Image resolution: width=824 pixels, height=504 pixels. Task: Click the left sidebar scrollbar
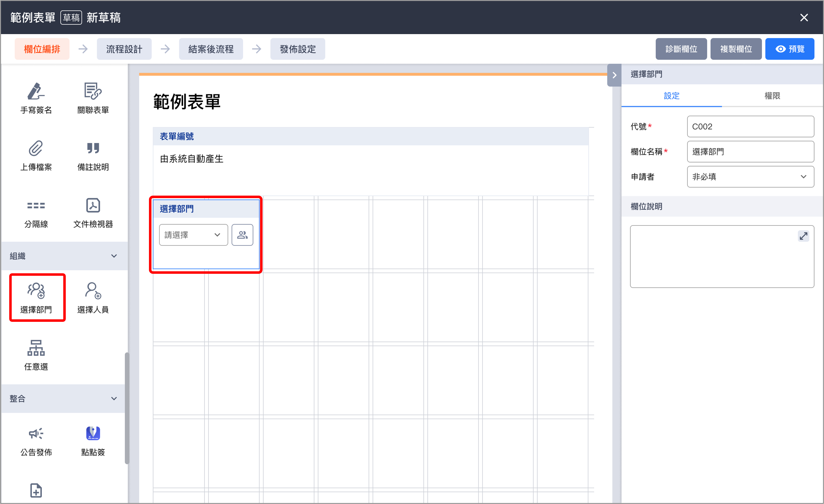point(127,408)
